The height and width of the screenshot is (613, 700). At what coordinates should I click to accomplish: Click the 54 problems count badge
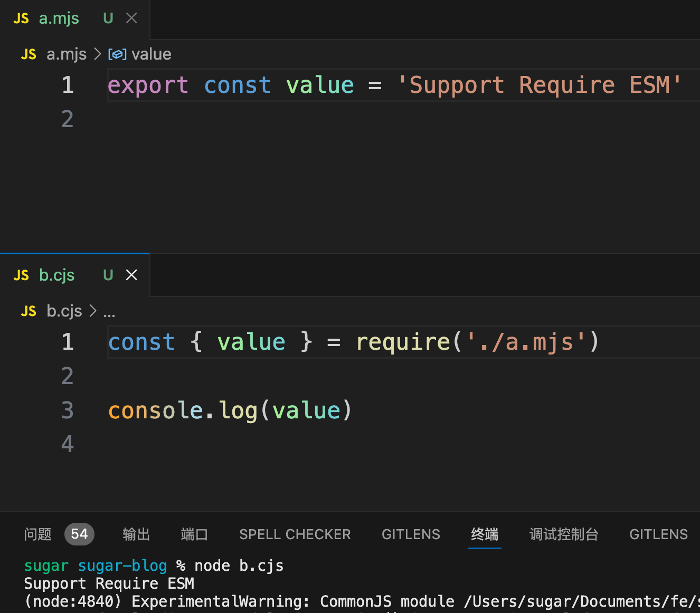point(79,534)
